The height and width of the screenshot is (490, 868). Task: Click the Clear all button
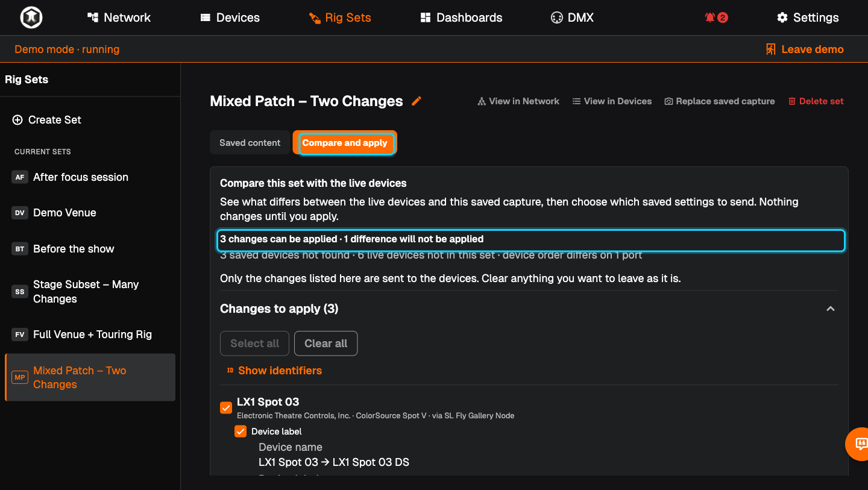(x=325, y=344)
